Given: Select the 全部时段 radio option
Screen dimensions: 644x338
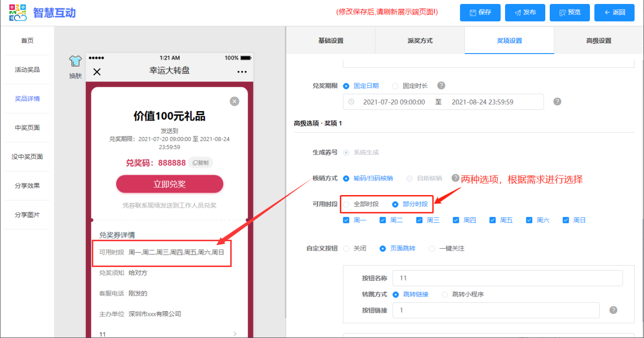Looking at the screenshot, I should (x=346, y=204).
